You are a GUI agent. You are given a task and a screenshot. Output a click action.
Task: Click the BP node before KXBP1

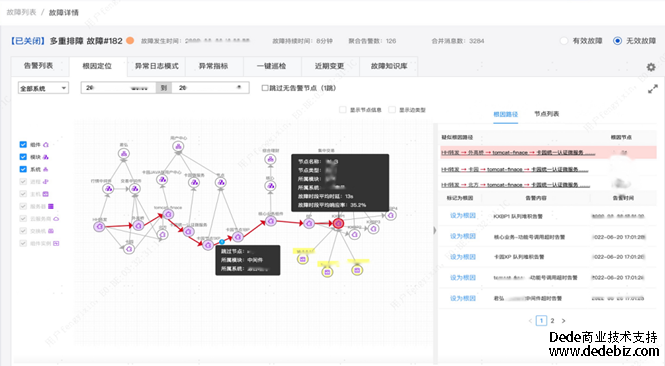(x=309, y=224)
